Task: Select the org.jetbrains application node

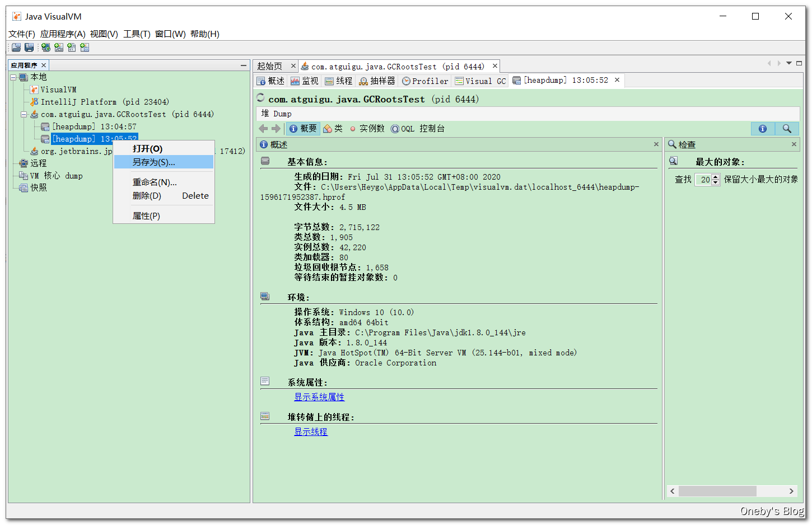Action: 72,151
